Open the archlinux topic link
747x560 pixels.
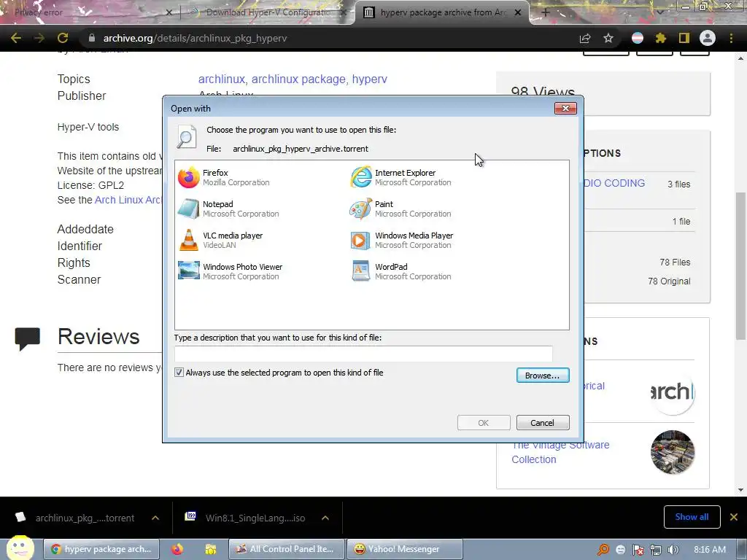tap(221, 79)
